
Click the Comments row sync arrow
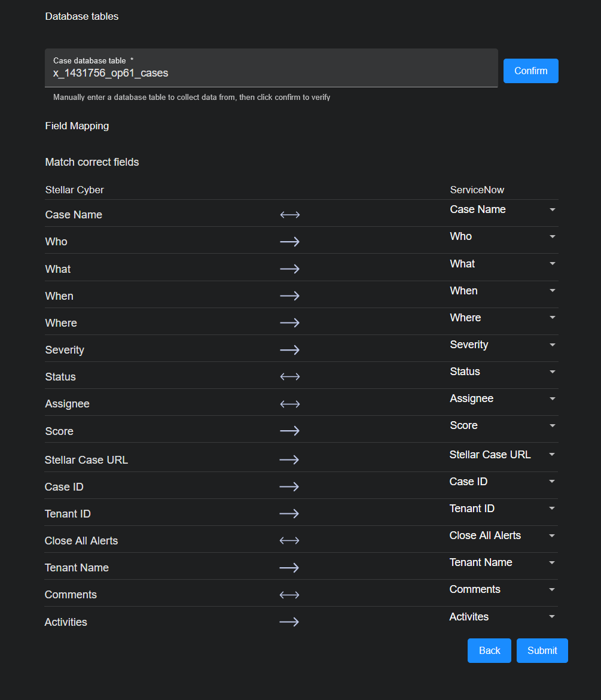pyautogui.click(x=289, y=595)
